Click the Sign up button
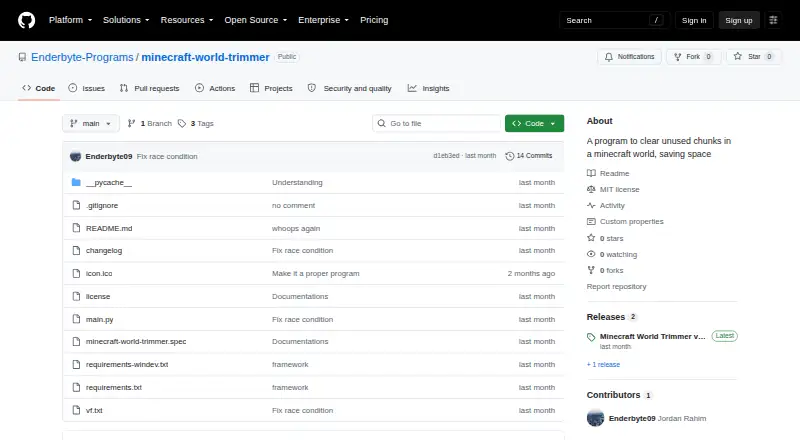 click(x=739, y=20)
